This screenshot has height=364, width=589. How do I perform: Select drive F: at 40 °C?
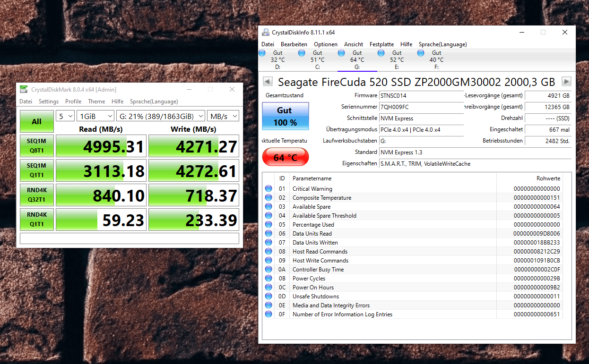tap(436, 60)
